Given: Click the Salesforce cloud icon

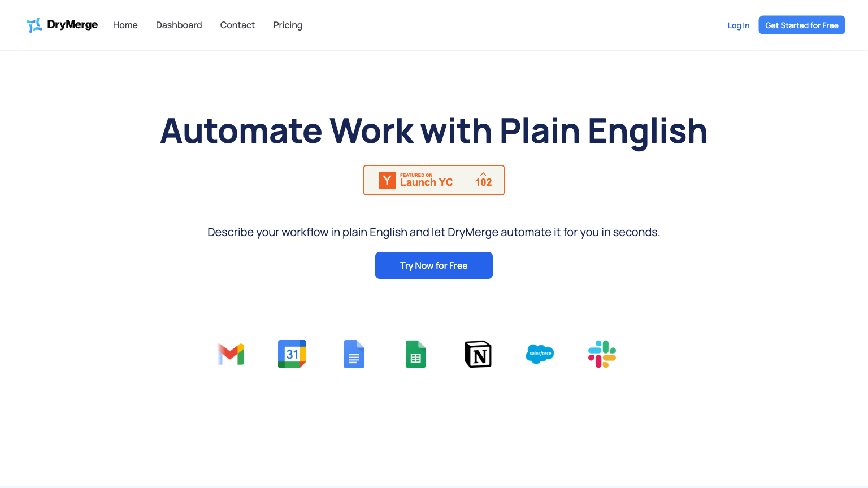Looking at the screenshot, I should click(540, 354).
